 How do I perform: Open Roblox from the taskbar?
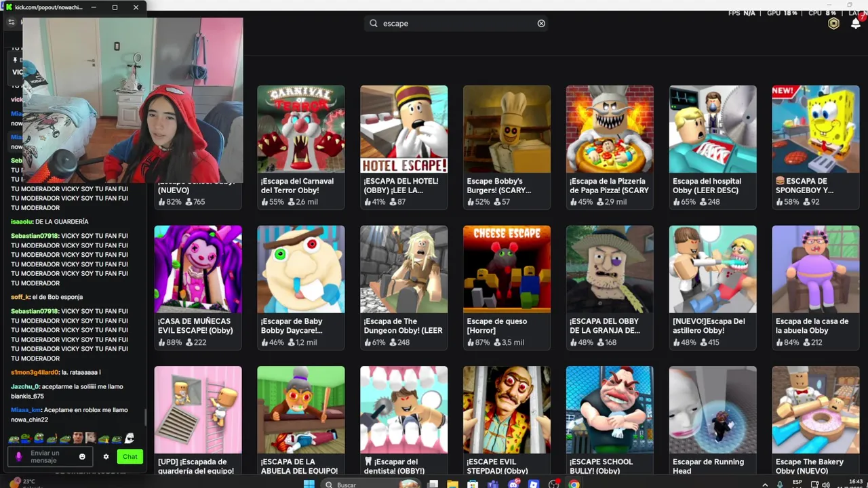coord(534,484)
